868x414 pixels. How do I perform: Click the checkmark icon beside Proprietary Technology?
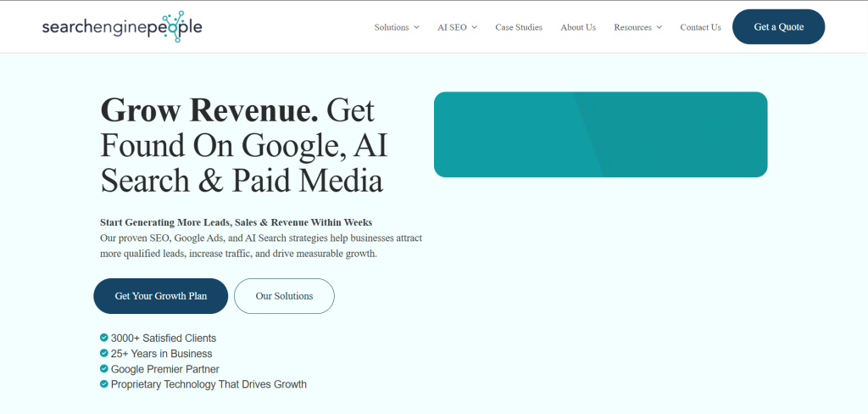coord(103,383)
